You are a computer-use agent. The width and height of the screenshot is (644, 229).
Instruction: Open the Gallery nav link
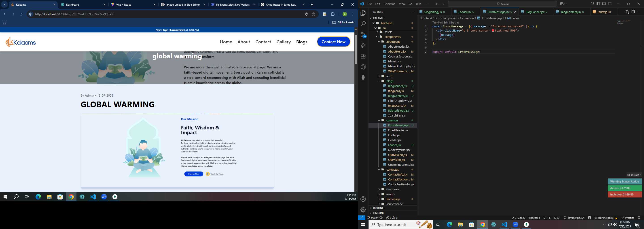(284, 42)
